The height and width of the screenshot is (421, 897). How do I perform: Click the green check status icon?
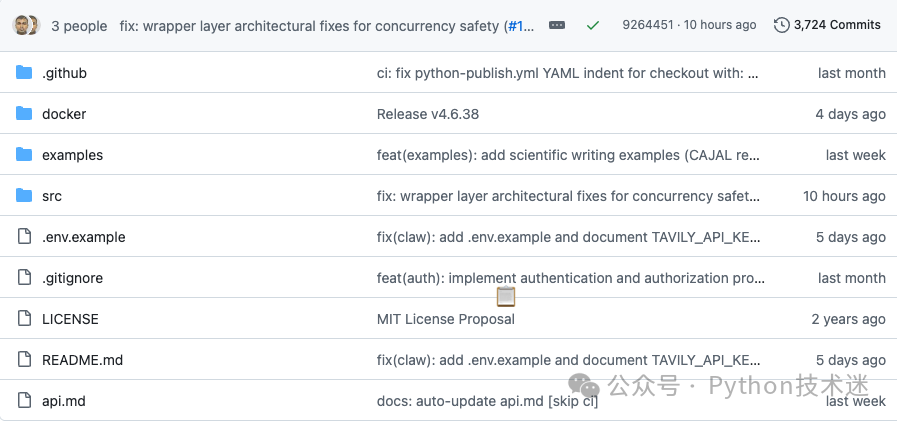tap(593, 25)
